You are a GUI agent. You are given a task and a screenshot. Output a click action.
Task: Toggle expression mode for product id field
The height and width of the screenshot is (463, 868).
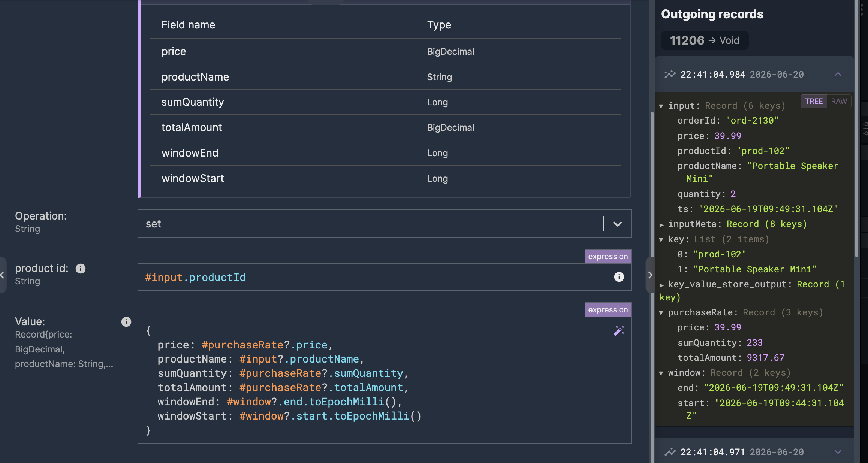[608, 257]
